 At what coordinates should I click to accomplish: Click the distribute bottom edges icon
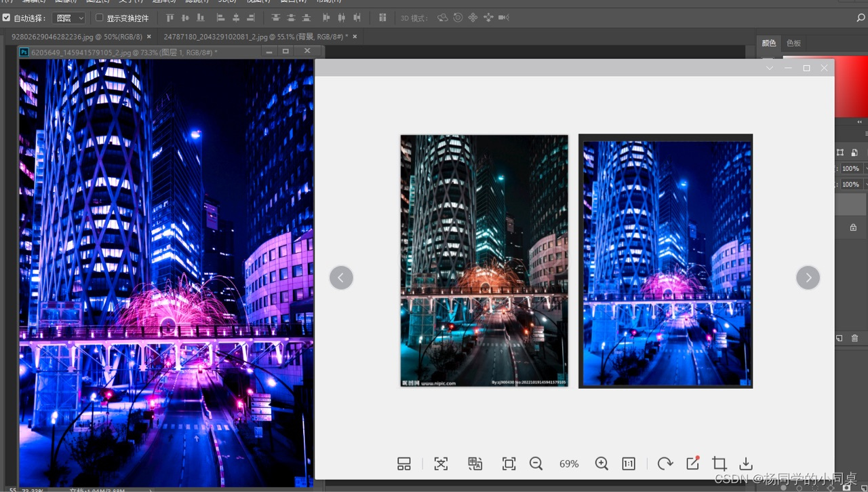307,18
